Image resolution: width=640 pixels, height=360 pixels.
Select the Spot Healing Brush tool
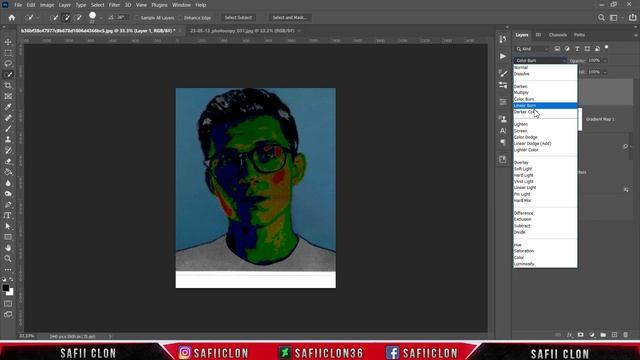[x=8, y=118]
